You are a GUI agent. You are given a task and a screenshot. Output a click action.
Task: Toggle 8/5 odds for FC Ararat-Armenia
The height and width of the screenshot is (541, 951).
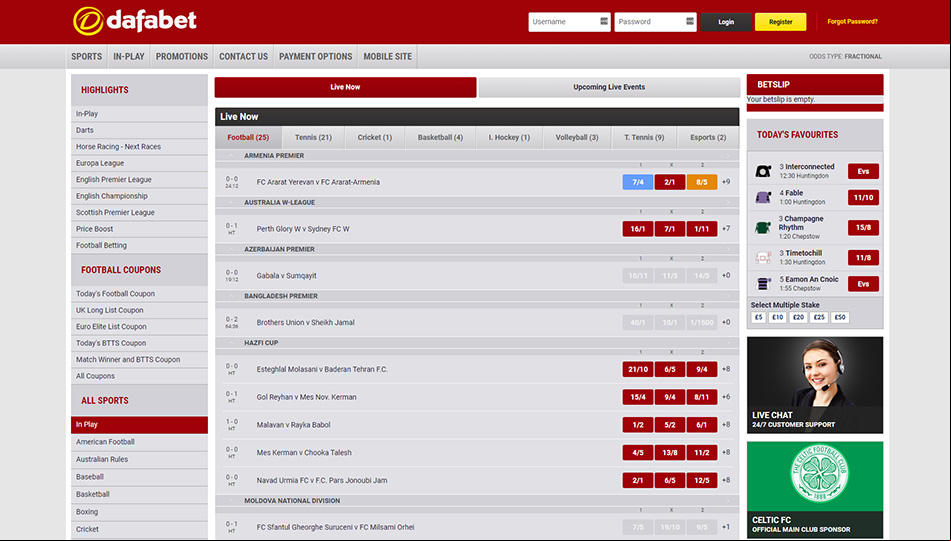coord(702,182)
